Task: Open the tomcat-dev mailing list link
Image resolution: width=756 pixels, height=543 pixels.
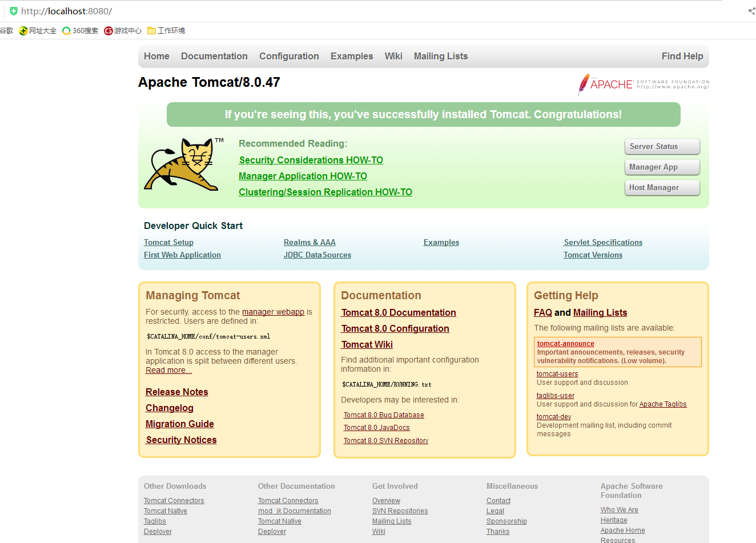Action: [554, 417]
